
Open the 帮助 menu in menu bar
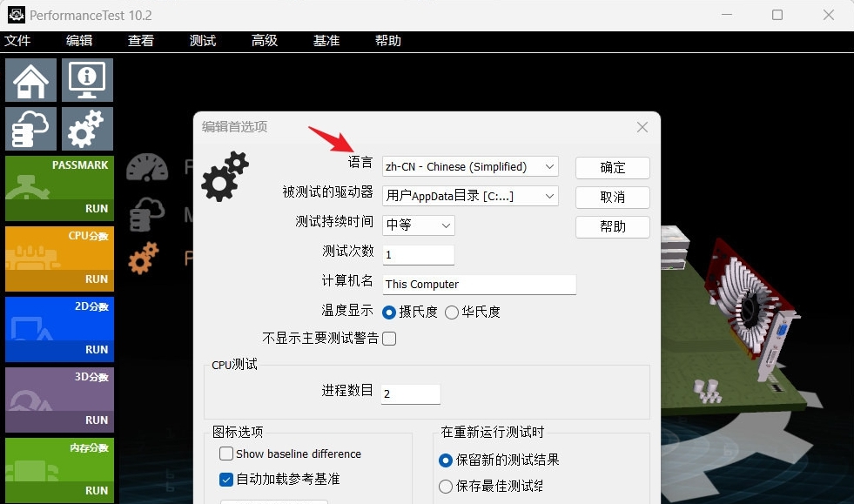[387, 41]
